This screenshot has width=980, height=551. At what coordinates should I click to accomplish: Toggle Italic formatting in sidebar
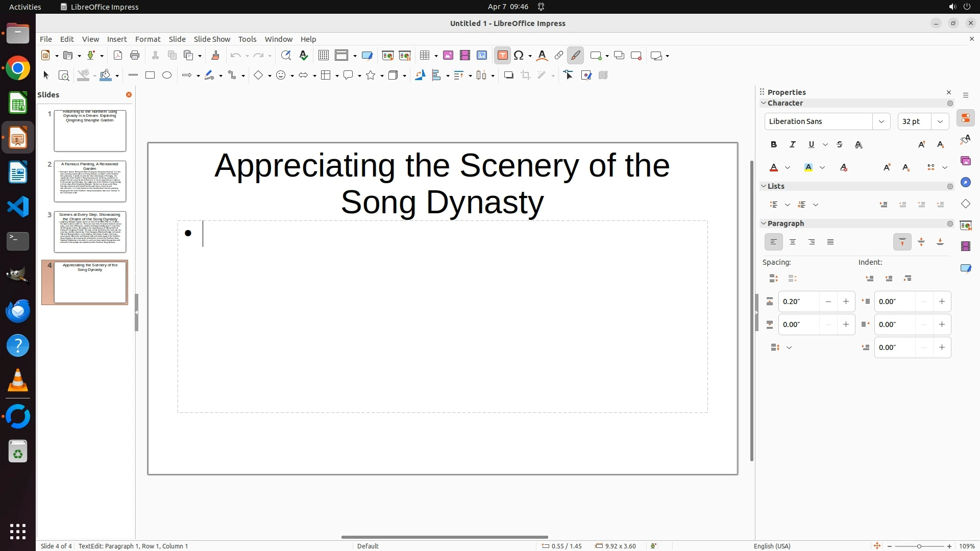tap(793, 145)
